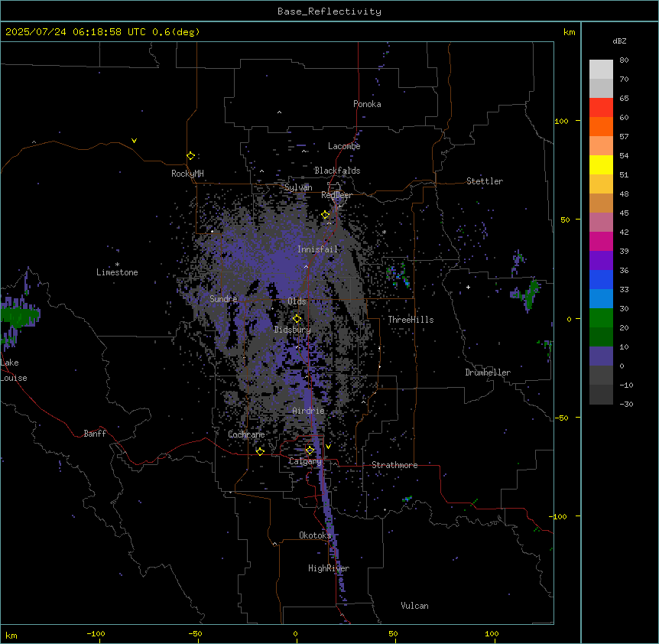Click the Cochrane town label
The width and height of the screenshot is (659, 644).
point(246,434)
